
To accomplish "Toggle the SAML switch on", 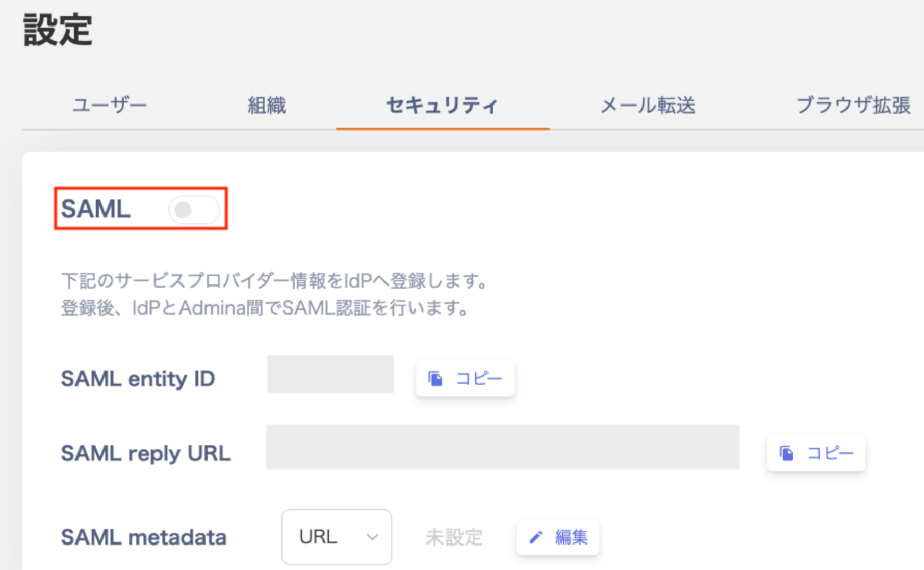I will (x=194, y=210).
